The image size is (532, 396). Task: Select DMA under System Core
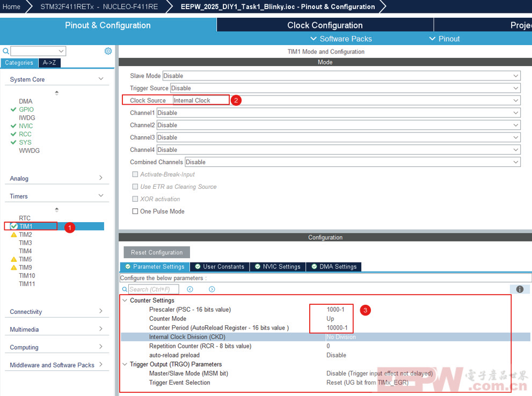[x=25, y=101]
